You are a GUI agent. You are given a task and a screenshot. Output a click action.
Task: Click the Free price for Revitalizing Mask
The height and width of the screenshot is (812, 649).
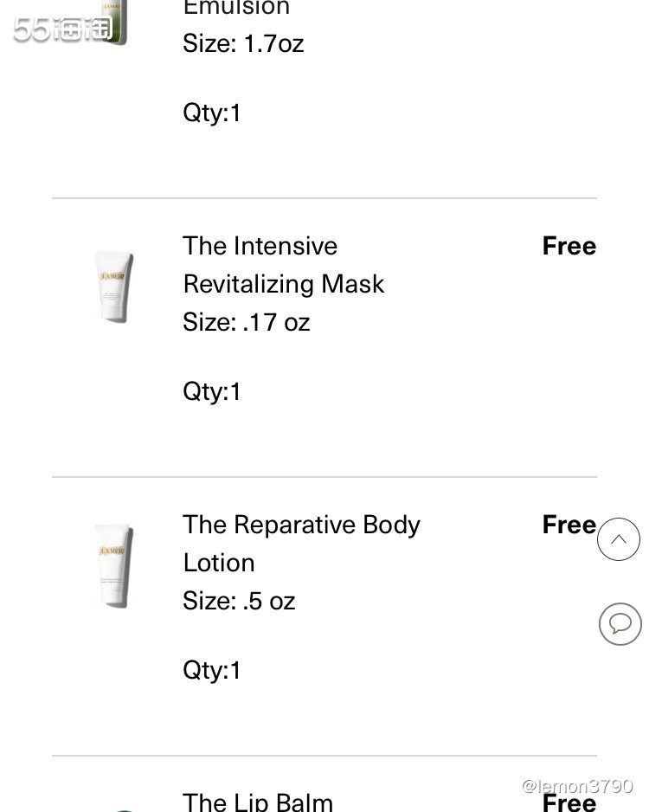[x=569, y=246]
